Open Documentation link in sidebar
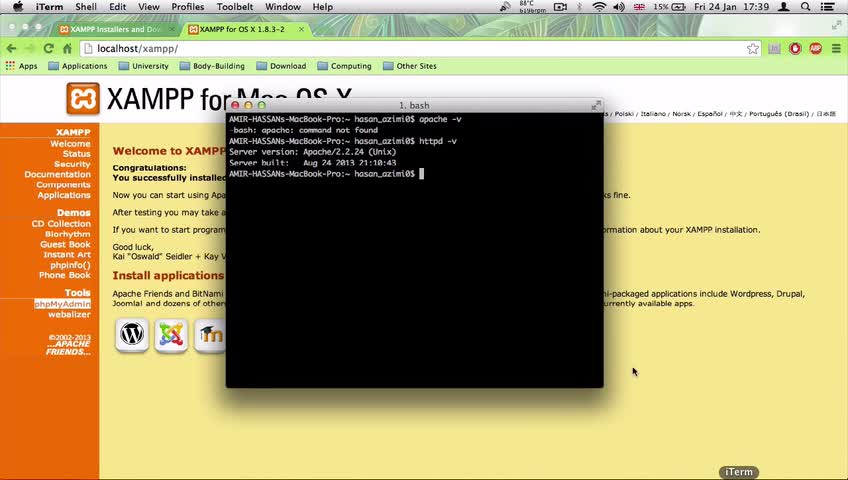The height and width of the screenshot is (480, 848). (x=57, y=175)
